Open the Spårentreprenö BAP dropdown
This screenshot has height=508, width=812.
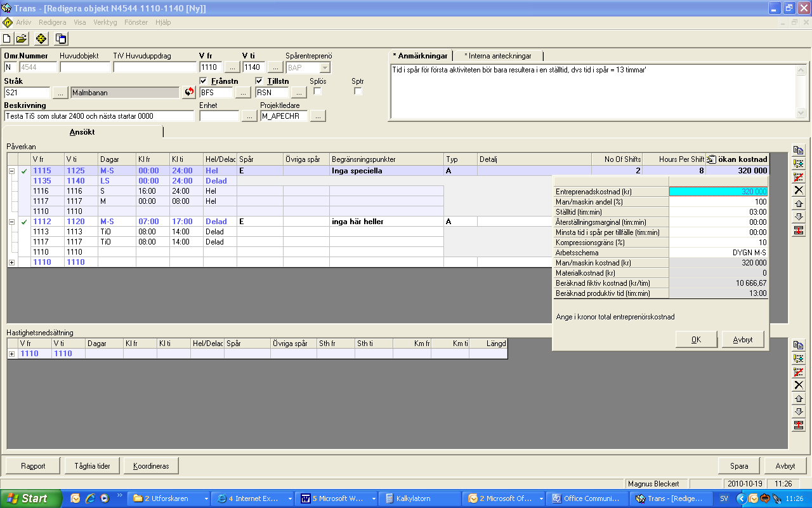click(x=325, y=67)
